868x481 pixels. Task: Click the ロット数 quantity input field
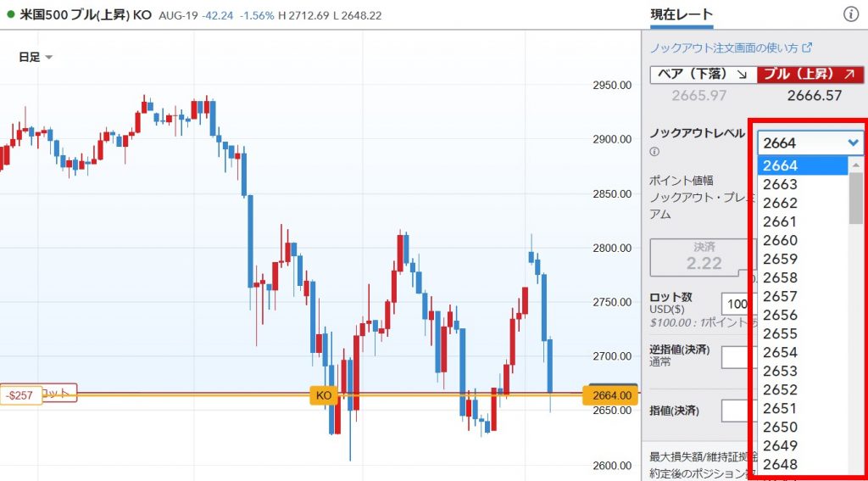click(x=734, y=304)
